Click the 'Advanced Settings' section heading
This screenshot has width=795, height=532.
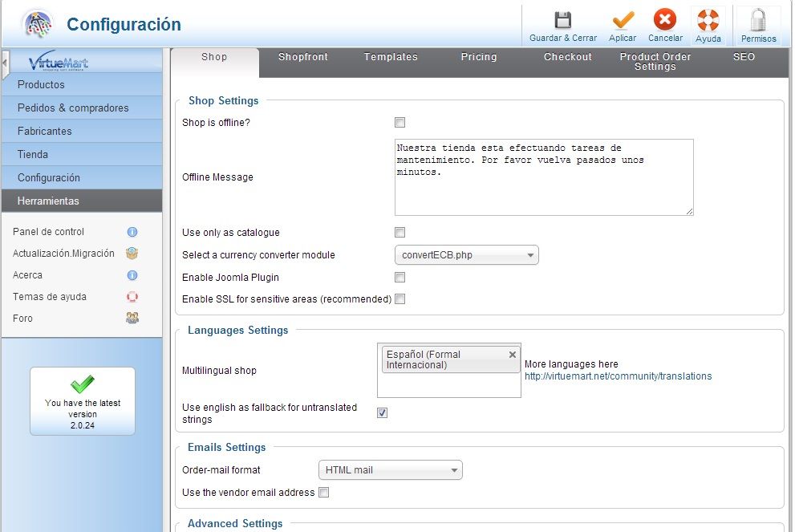pos(235,523)
